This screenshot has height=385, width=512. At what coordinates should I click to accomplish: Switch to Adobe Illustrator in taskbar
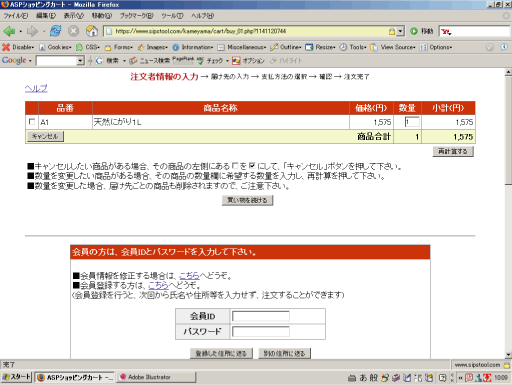click(155, 377)
